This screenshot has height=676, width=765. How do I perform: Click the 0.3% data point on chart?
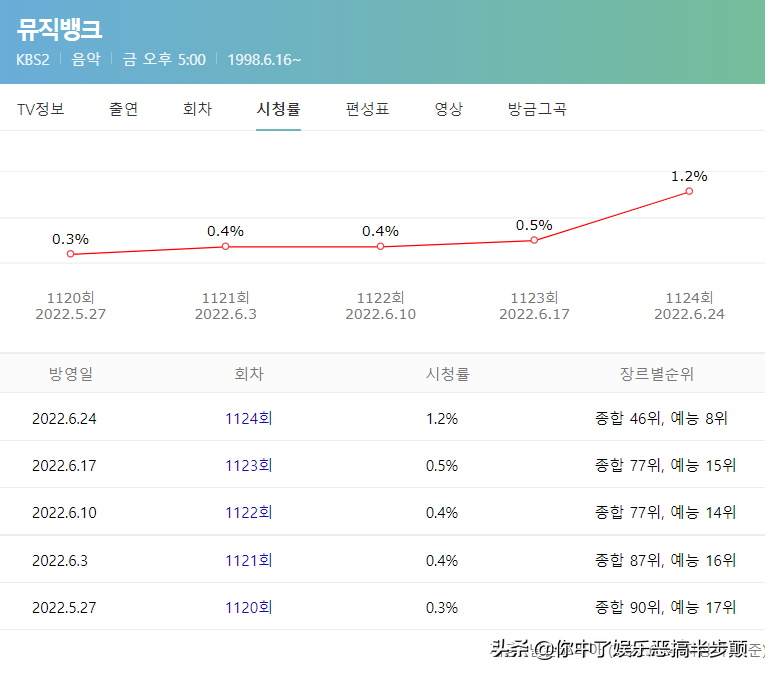(x=70, y=254)
